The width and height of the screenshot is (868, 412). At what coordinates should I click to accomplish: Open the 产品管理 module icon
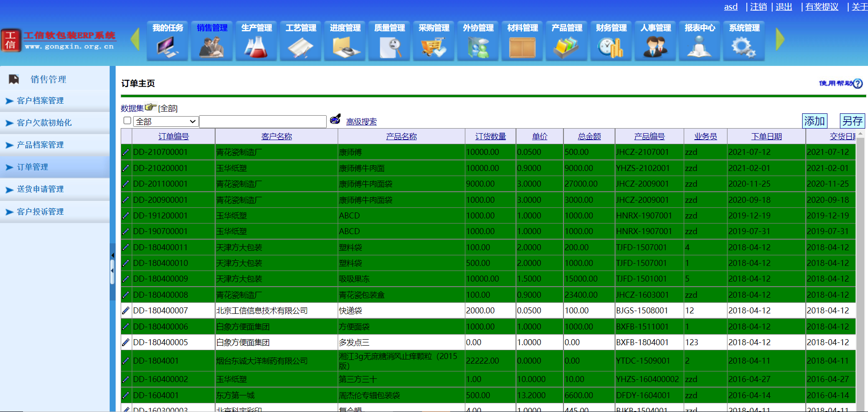click(567, 41)
